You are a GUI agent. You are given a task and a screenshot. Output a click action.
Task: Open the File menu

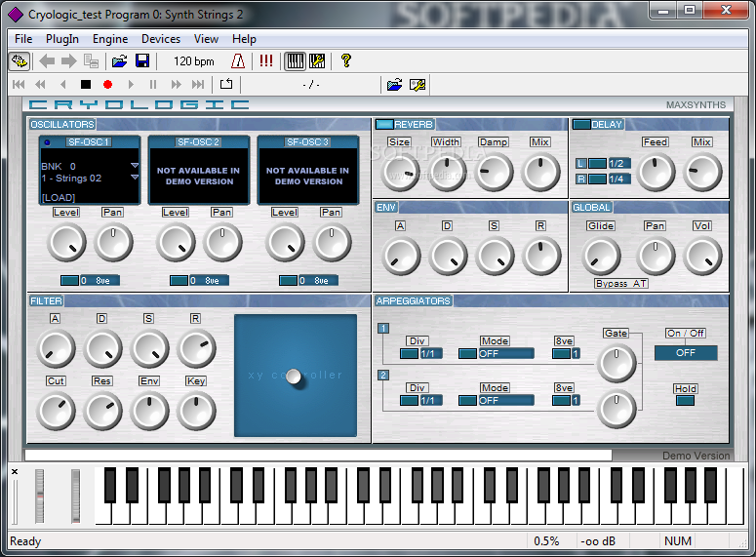[x=23, y=39]
